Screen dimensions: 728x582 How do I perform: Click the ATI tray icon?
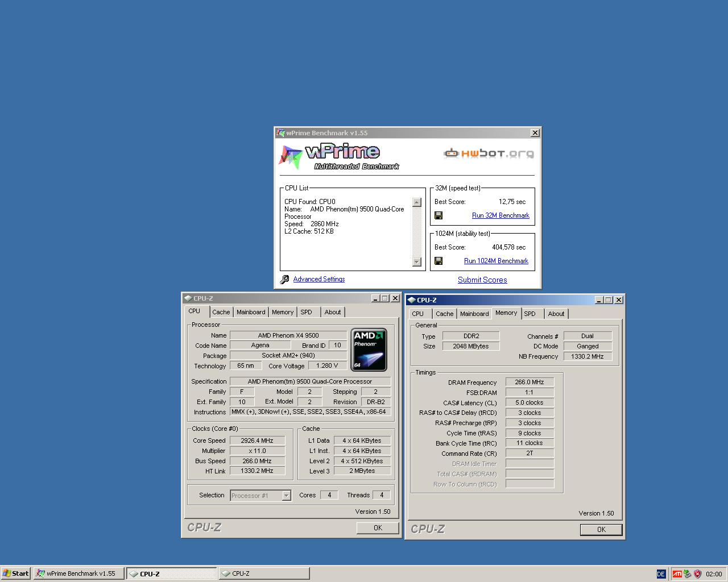(x=677, y=574)
